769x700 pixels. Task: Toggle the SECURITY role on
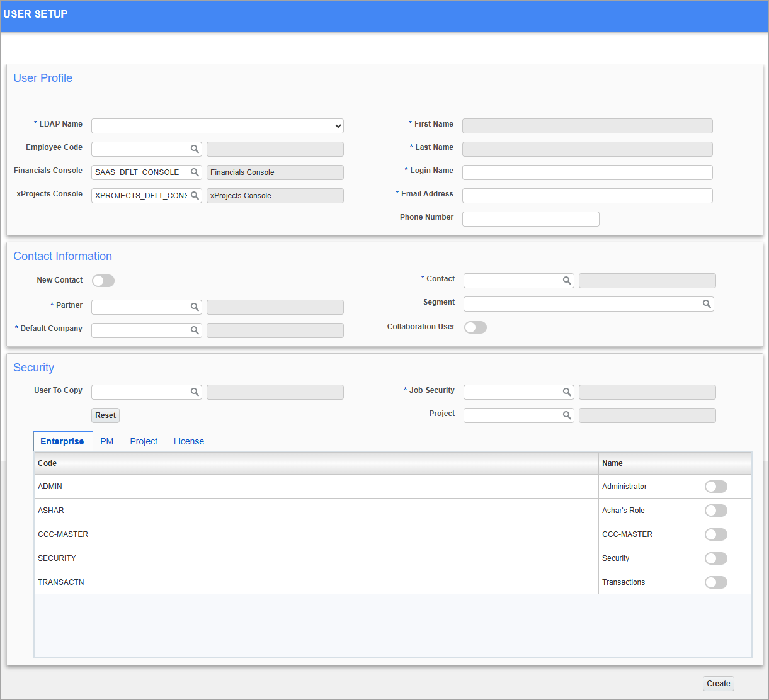[715, 558]
